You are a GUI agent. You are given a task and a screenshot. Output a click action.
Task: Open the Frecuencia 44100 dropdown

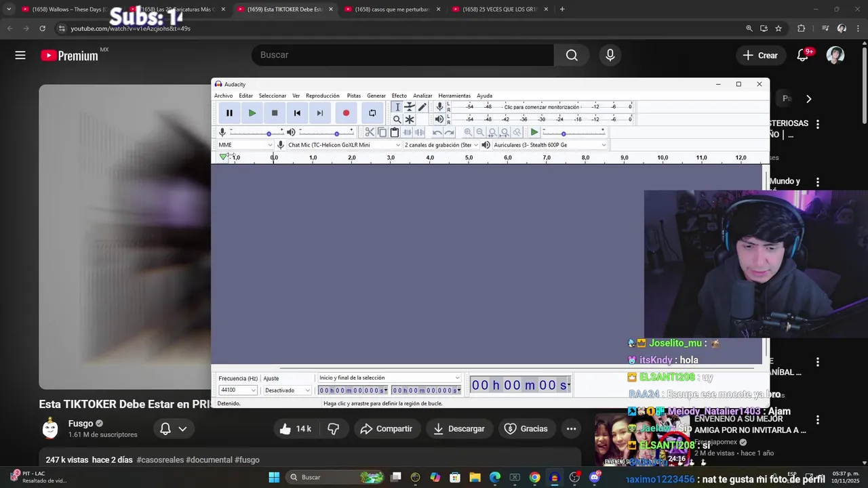tap(238, 390)
